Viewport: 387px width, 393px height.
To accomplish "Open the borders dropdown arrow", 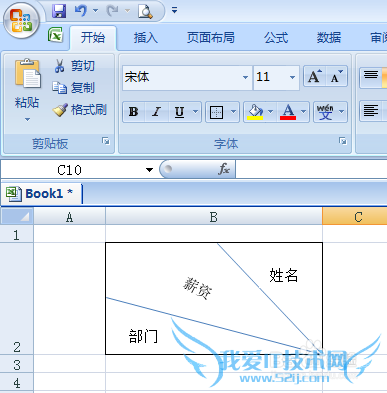I will [x=234, y=112].
